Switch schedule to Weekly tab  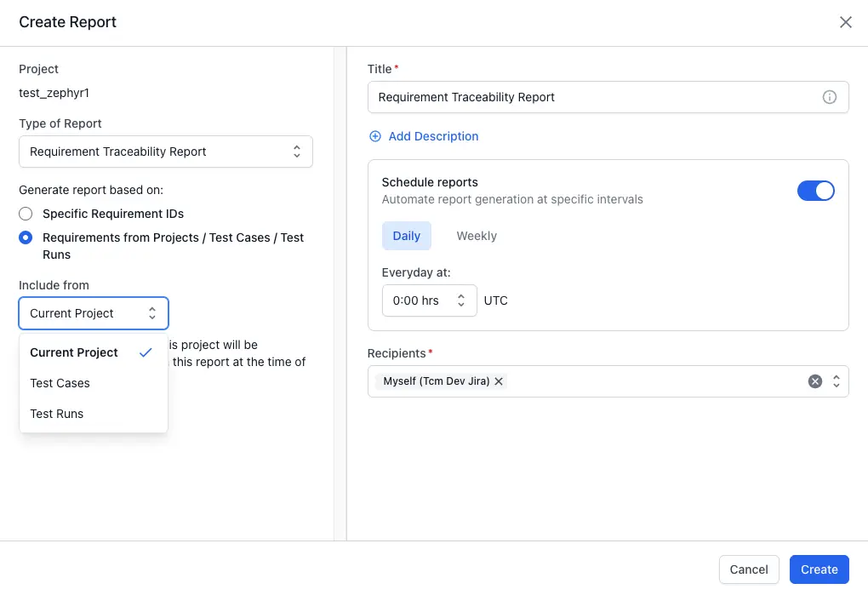(476, 236)
